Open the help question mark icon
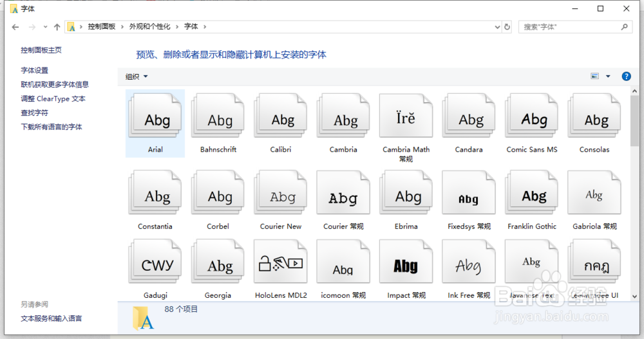This screenshot has height=339, width=644. [626, 77]
